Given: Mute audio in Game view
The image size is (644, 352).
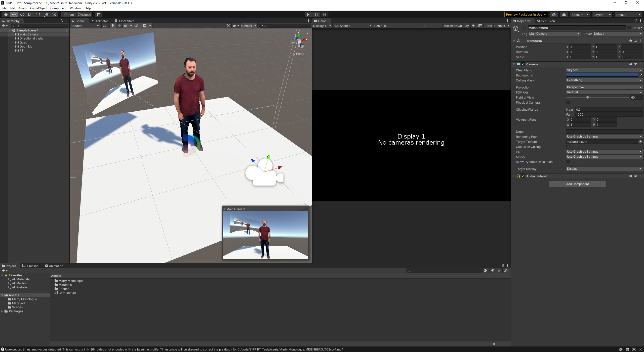Looking at the screenshot, I should pos(473,26).
